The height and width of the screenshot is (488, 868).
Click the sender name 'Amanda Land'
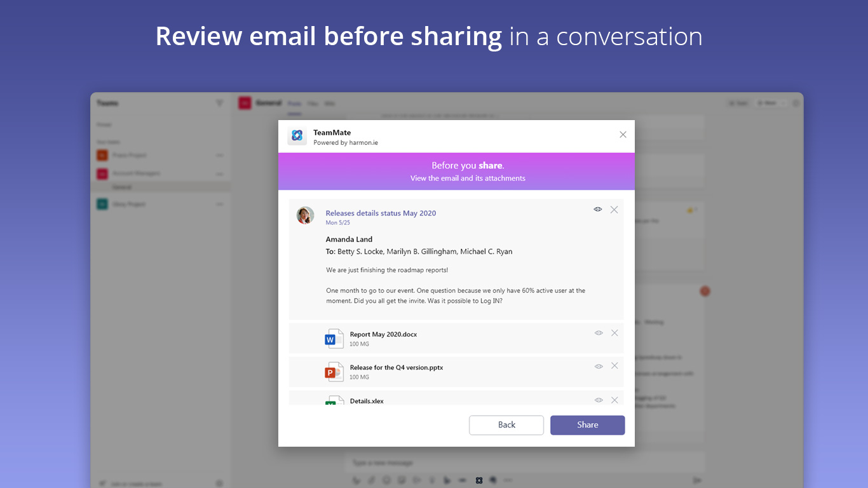click(349, 240)
